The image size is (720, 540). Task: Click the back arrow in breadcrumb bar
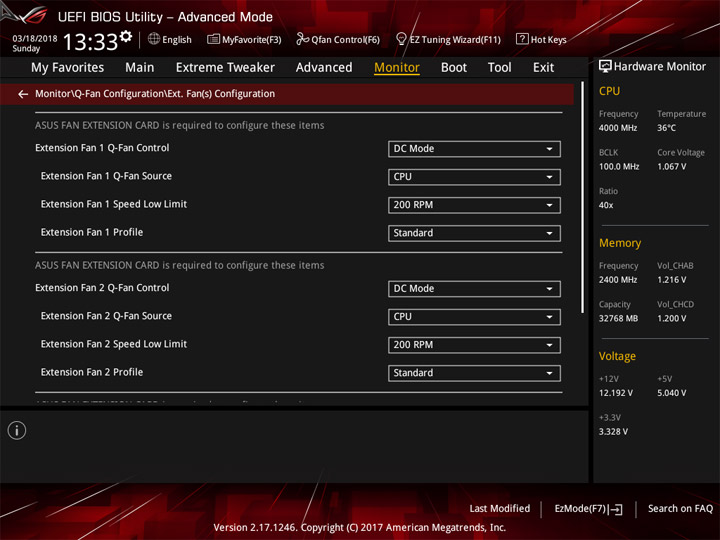point(23,94)
